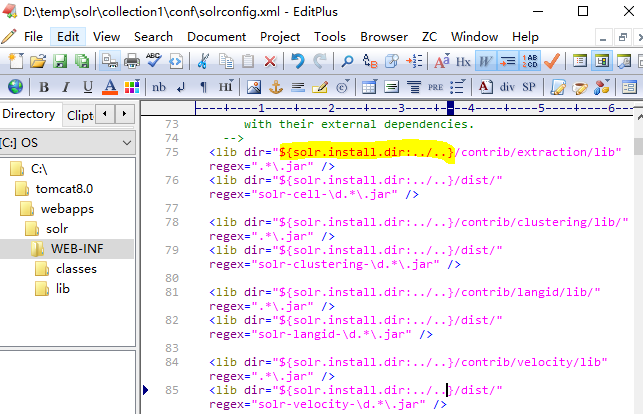Click the Save All toolbar icon
Screen dimensions: 643x414
[82, 61]
